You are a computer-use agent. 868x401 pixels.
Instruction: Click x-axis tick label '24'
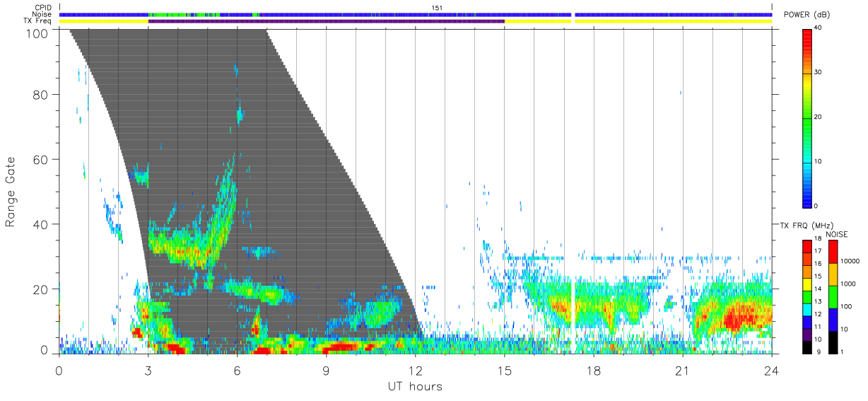(771, 370)
